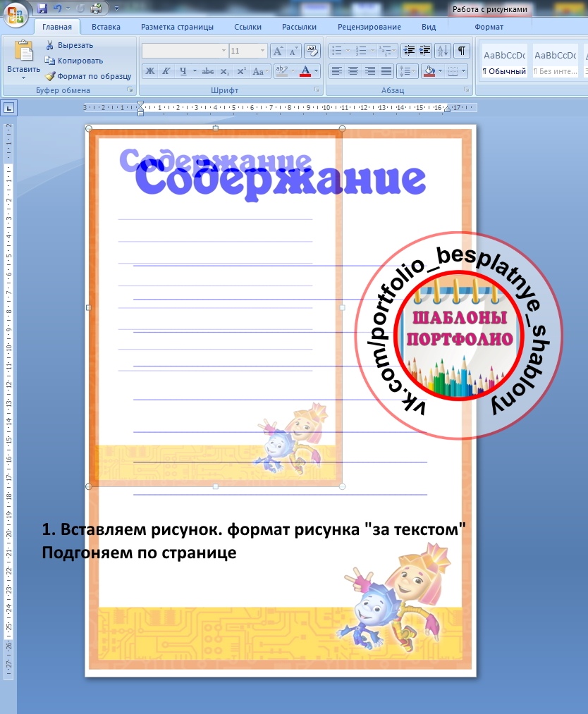This screenshot has height=714, width=588.
Task: Click the multilevel list icon
Action: (x=386, y=51)
